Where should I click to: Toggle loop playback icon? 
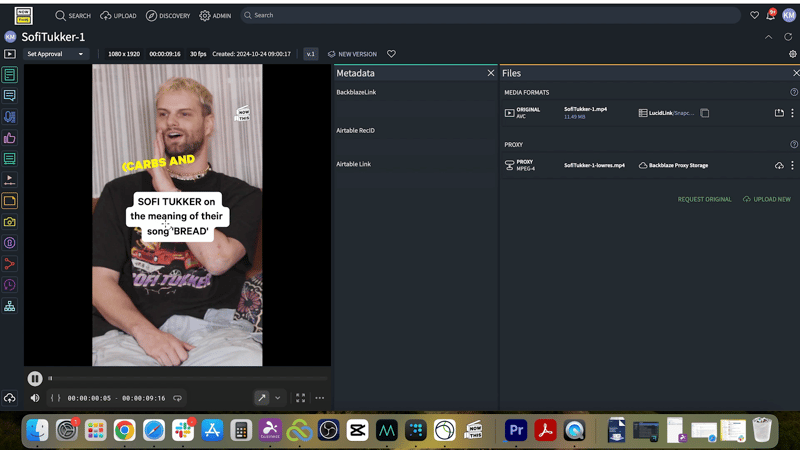177,398
